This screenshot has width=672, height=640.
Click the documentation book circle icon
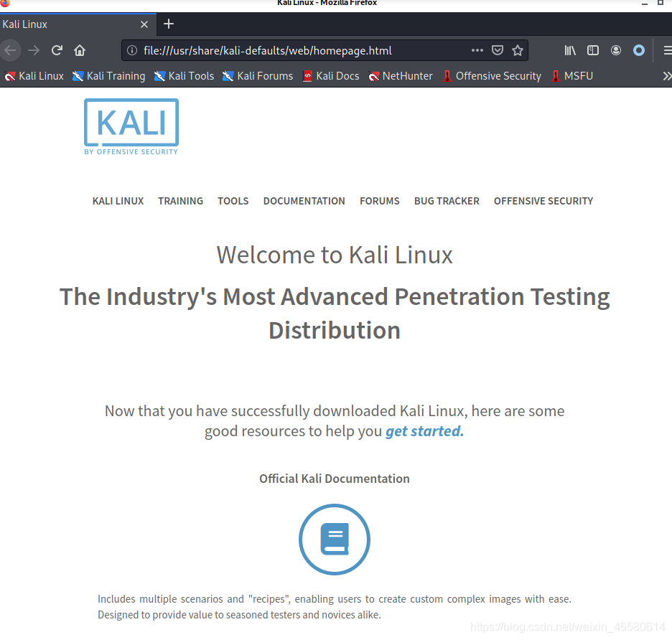(335, 540)
